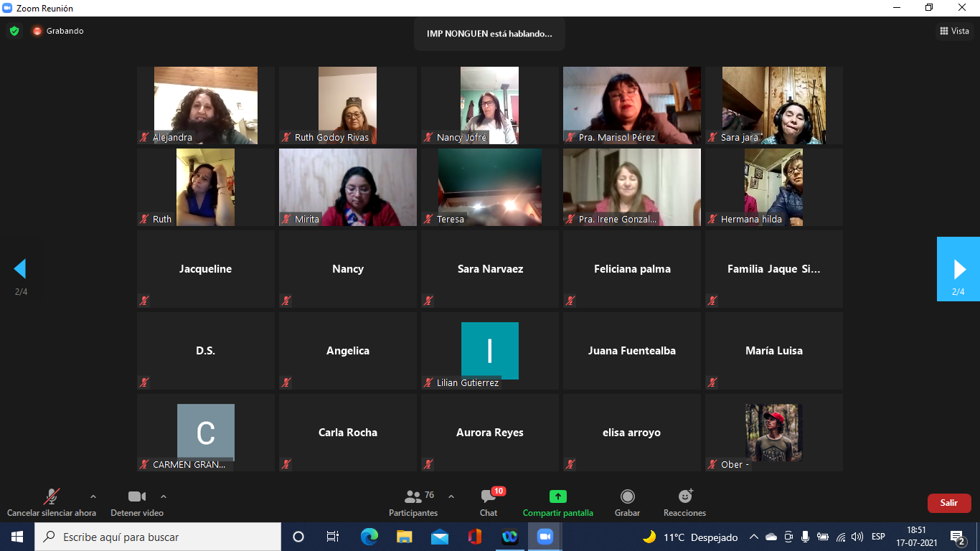Show hidden system tray icons
Screen dimensions: 980x551
point(754,537)
